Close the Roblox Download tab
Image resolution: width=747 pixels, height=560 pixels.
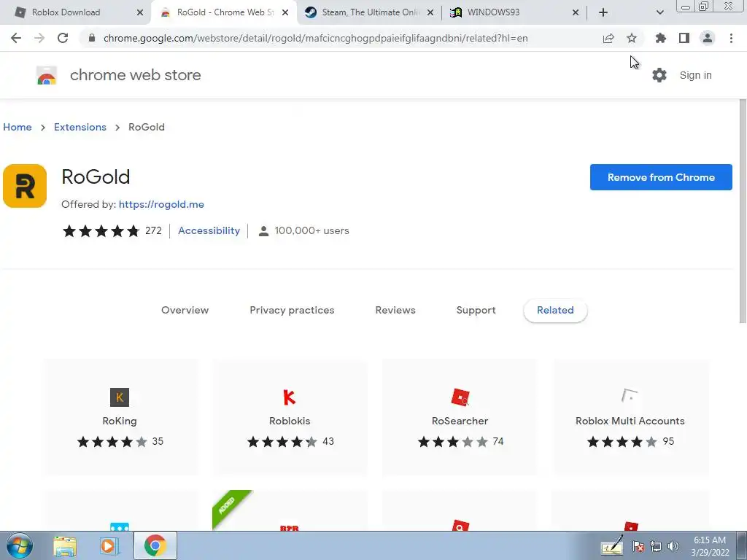point(140,12)
